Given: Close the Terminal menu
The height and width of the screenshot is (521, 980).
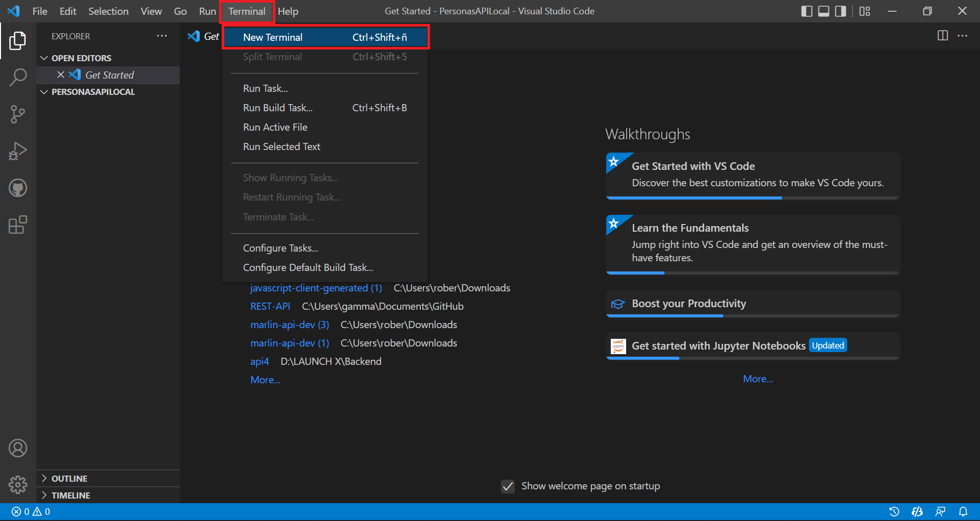Looking at the screenshot, I should pos(247,11).
